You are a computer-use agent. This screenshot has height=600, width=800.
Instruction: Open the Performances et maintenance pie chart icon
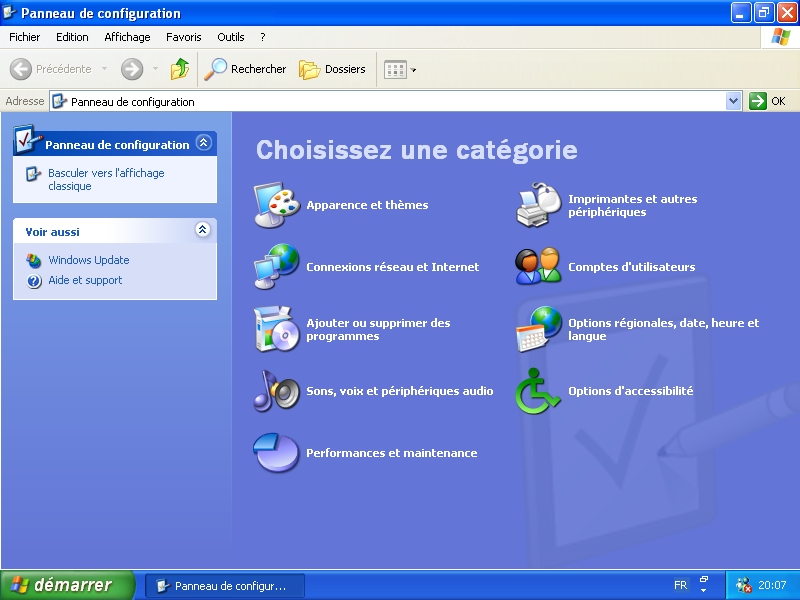pyautogui.click(x=276, y=453)
